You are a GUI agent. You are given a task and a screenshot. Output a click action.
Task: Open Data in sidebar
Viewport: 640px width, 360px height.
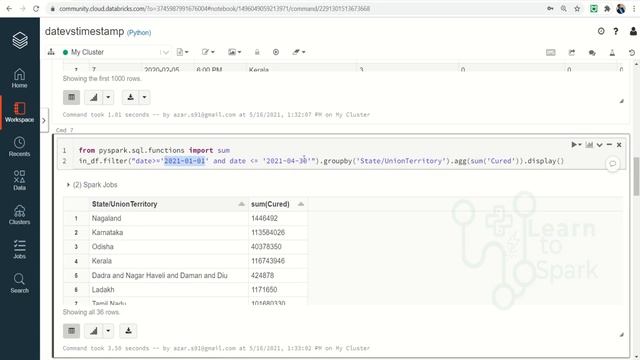point(19,181)
